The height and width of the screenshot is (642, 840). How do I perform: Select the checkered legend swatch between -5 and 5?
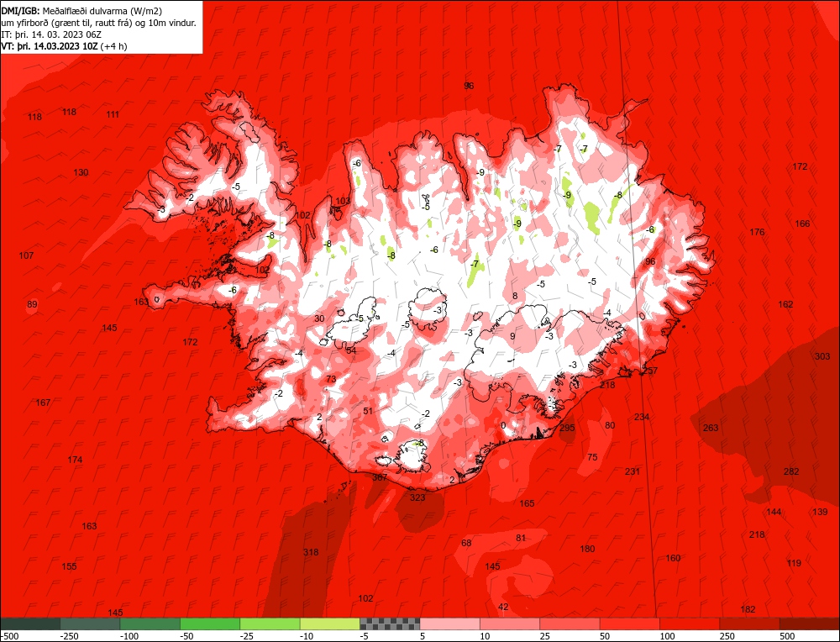pyautogui.click(x=390, y=624)
